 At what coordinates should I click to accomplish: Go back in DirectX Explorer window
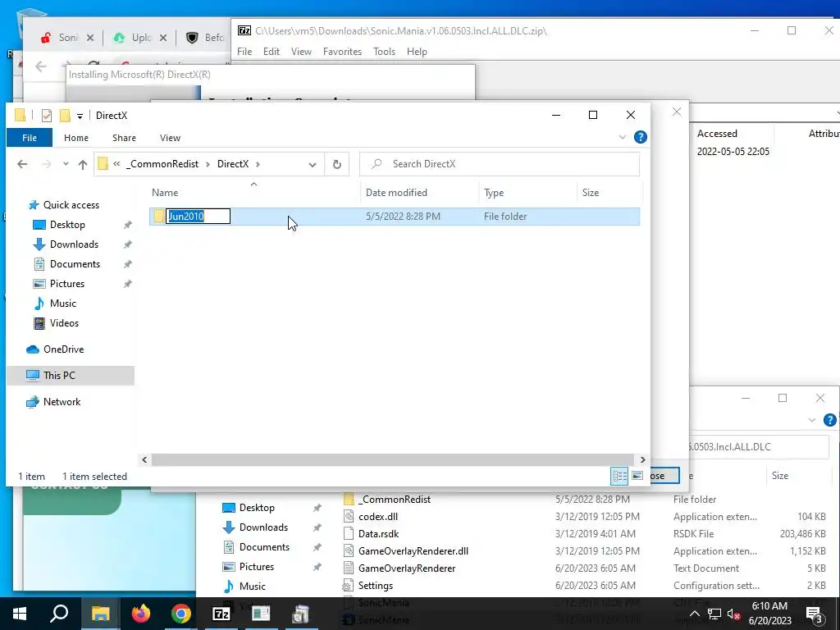tap(22, 164)
